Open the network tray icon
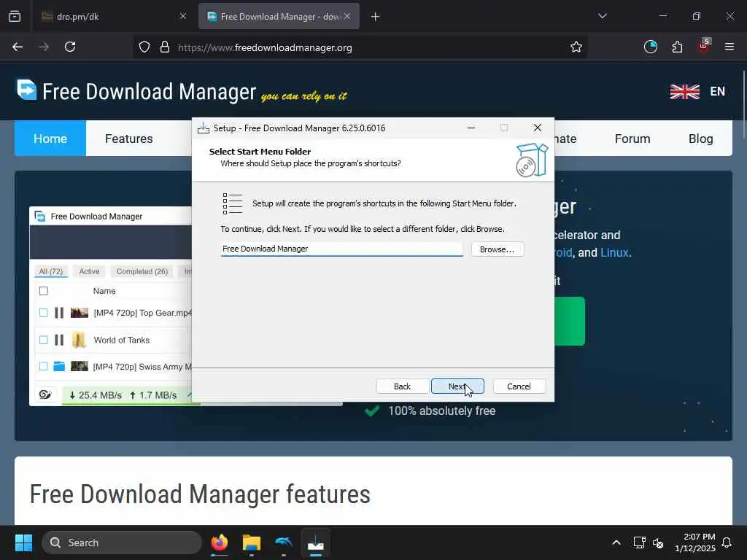This screenshot has height=560, width=747. pyautogui.click(x=639, y=542)
